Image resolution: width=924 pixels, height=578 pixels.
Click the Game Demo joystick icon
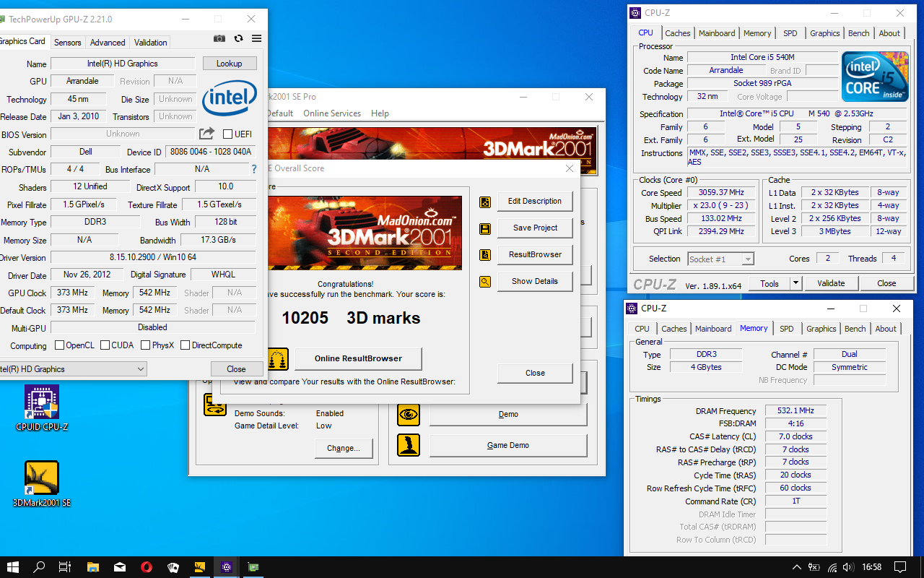[409, 445]
